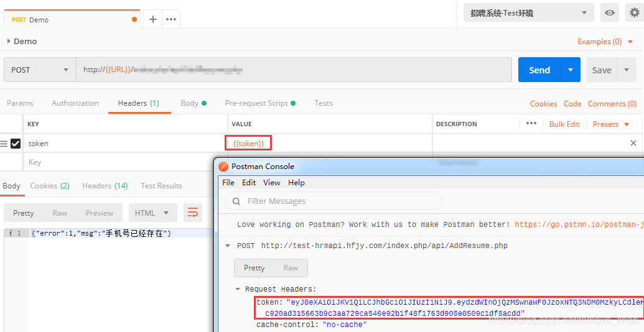Click the Bulk Edit link
644x332 pixels.
(x=564, y=124)
